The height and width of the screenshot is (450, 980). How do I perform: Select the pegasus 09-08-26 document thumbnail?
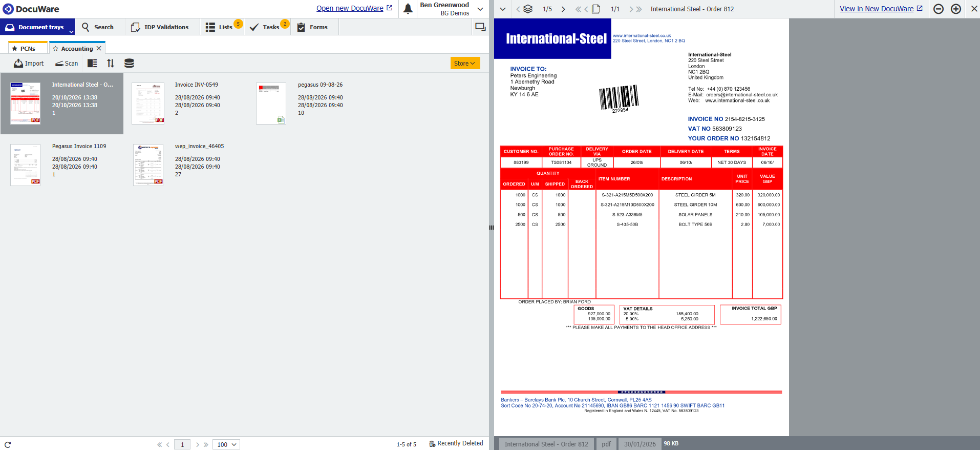[271, 103]
